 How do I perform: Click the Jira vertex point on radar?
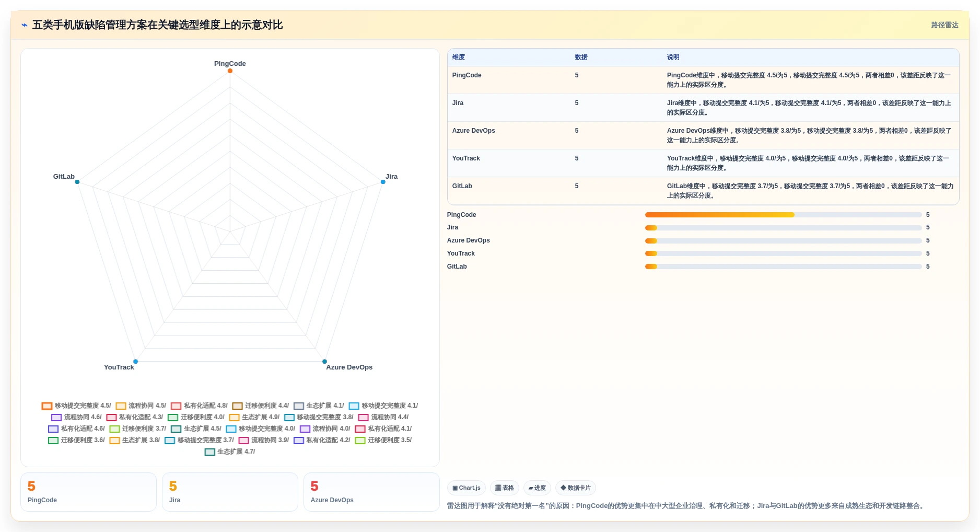(x=383, y=182)
